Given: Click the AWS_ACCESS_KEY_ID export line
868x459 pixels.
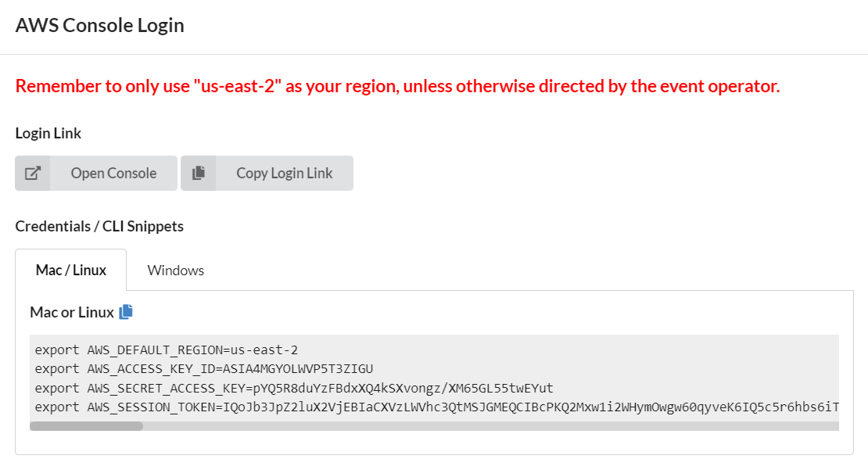Looking at the screenshot, I should point(204,369).
